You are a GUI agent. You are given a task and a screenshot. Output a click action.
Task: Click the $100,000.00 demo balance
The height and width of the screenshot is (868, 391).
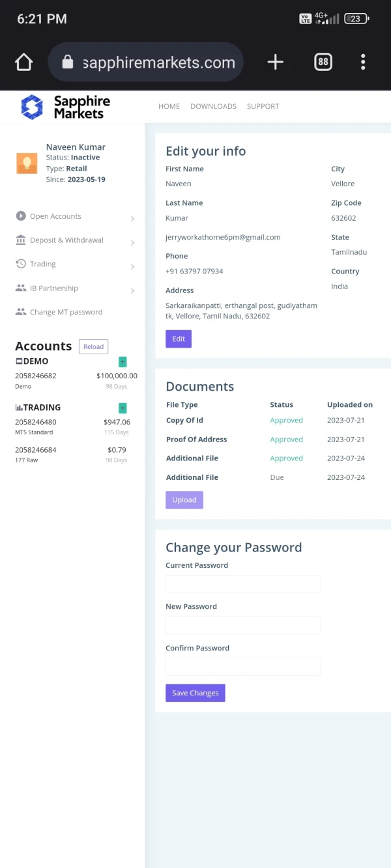[117, 376]
